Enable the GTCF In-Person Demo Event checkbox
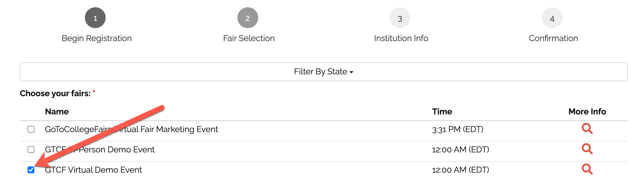 (31, 150)
